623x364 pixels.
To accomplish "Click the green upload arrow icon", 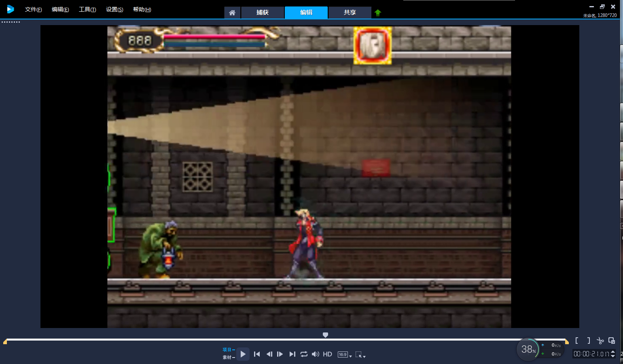I will click(x=378, y=13).
